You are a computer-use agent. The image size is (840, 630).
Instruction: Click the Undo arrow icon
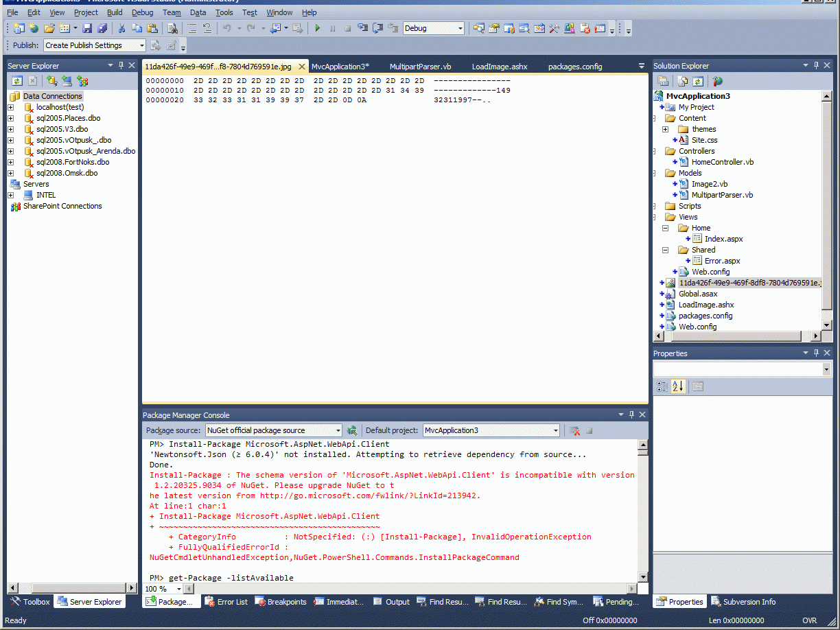[226, 28]
